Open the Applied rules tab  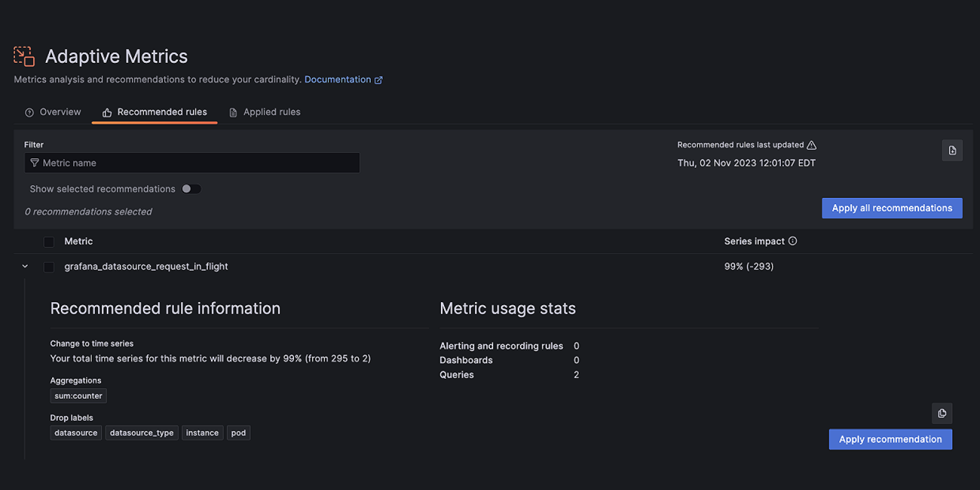pyautogui.click(x=271, y=111)
